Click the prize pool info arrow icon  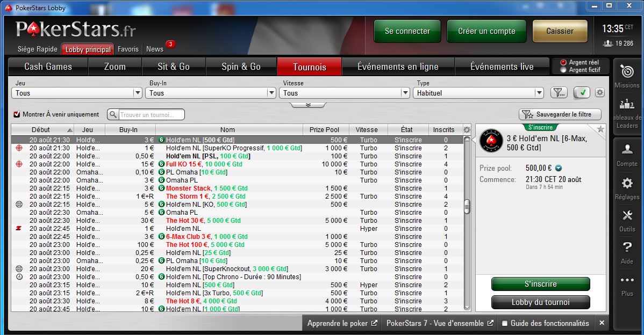coord(559,168)
